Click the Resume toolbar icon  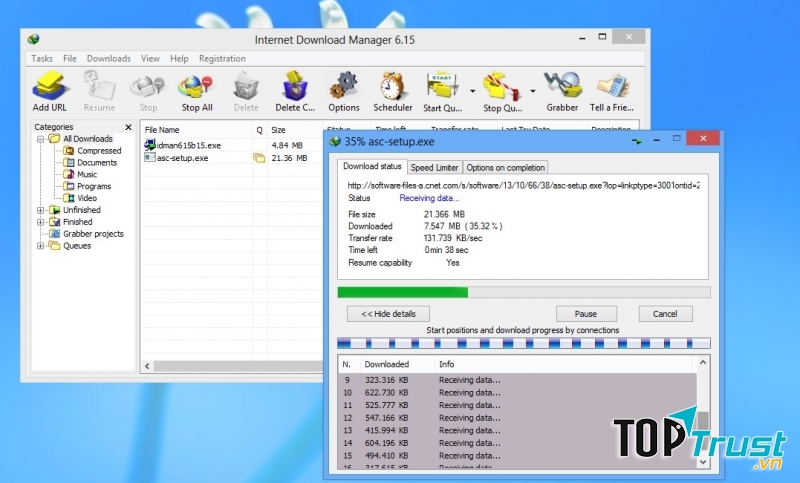[x=99, y=86]
